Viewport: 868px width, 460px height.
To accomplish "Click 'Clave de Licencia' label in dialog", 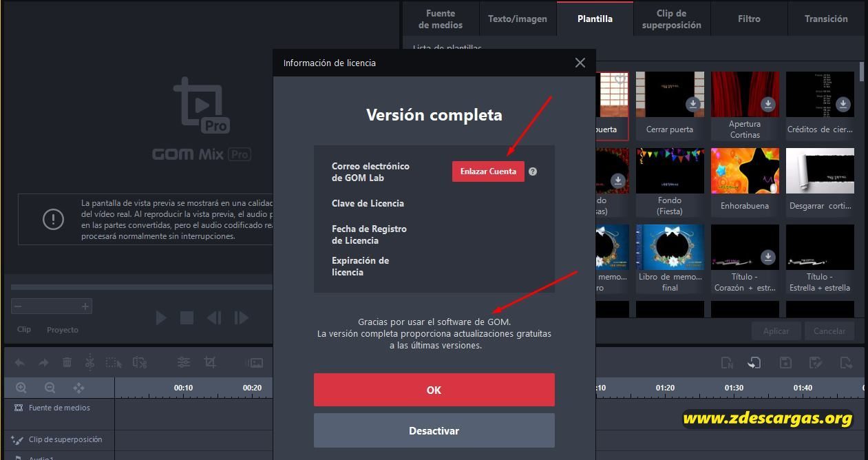I will [x=368, y=203].
